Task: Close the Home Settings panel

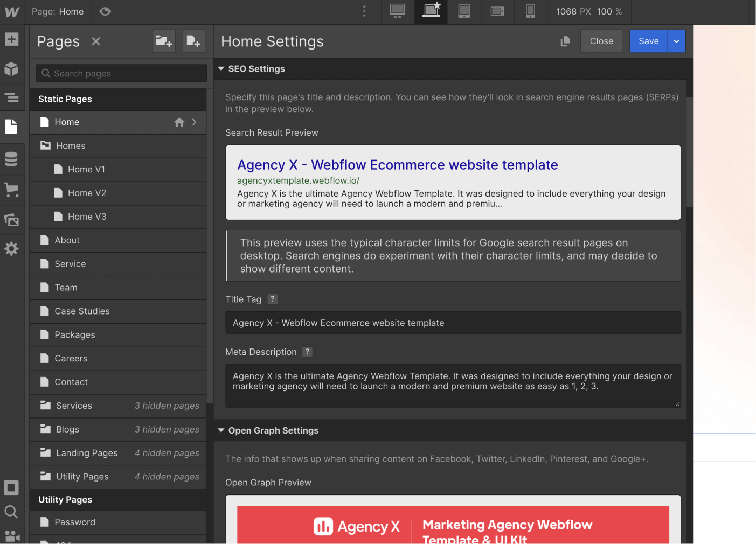Action: [x=601, y=41]
